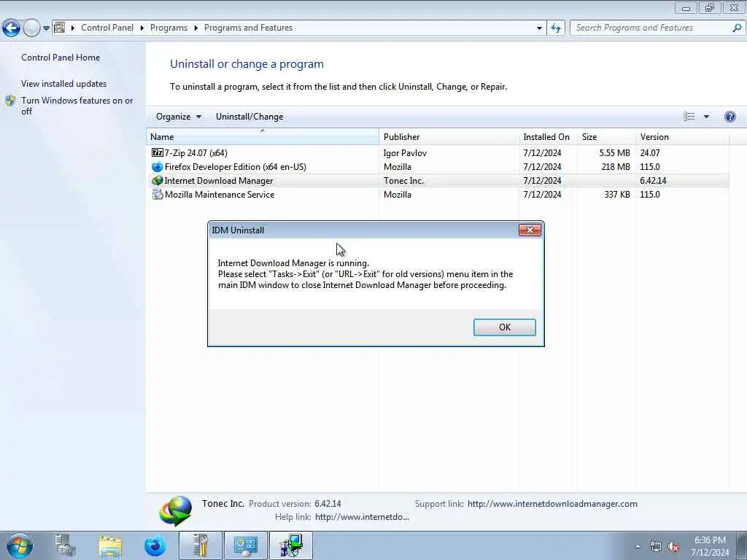Click the Forward navigation arrow

click(x=31, y=28)
